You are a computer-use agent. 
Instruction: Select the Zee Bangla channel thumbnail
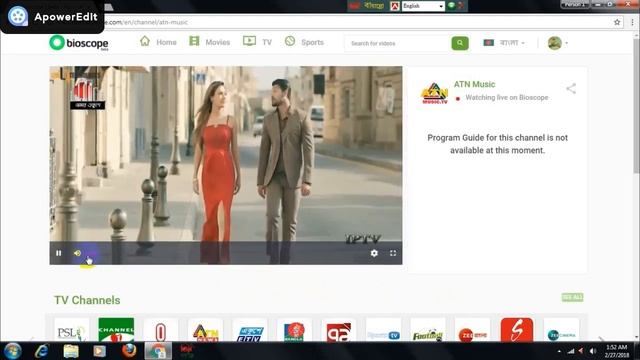pos(472,330)
